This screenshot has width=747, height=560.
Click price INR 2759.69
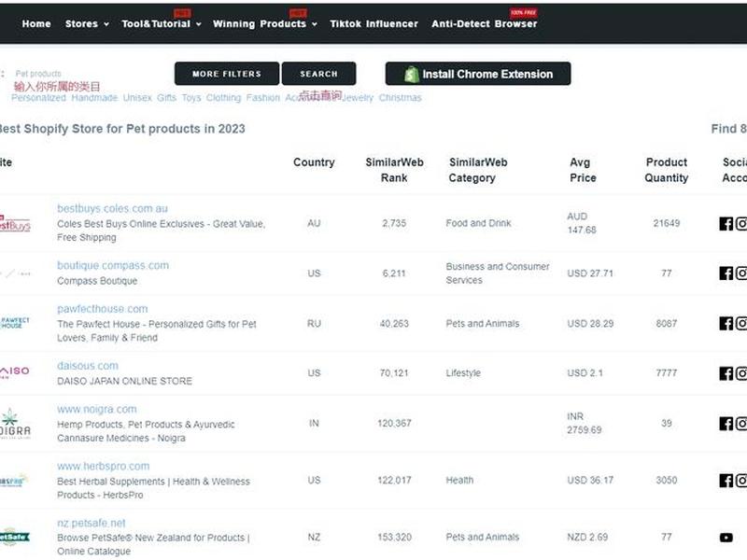click(x=585, y=424)
